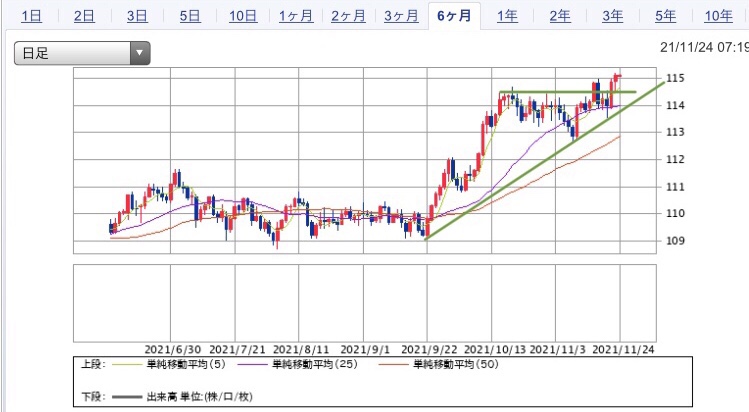Click the 113 price axis label
Viewport: 749px width, 412px height.
coord(675,132)
